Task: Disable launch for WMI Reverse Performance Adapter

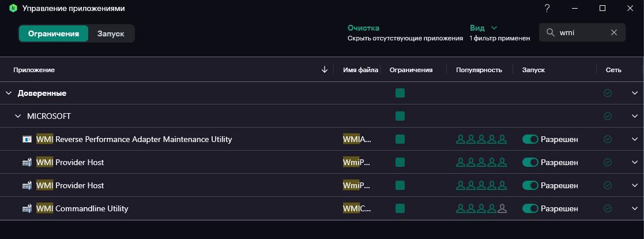Action: pos(530,139)
